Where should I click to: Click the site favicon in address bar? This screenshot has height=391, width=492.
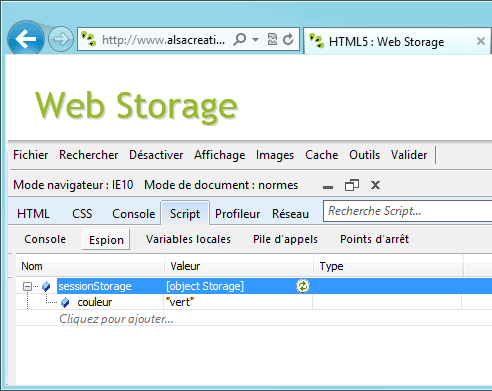[89, 39]
